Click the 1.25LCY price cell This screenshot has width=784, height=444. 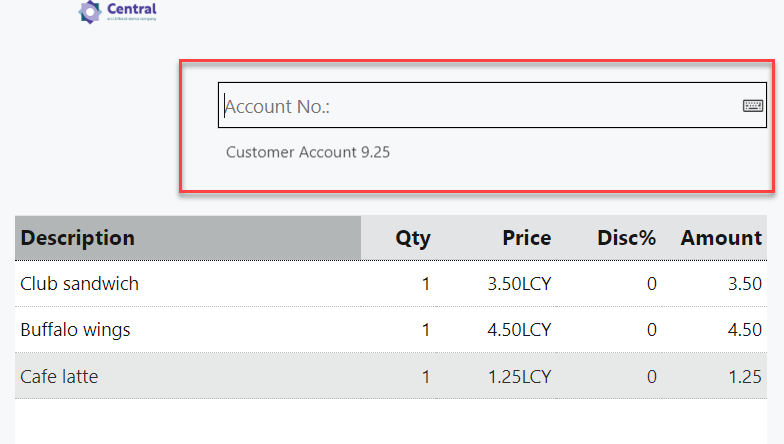click(x=519, y=377)
